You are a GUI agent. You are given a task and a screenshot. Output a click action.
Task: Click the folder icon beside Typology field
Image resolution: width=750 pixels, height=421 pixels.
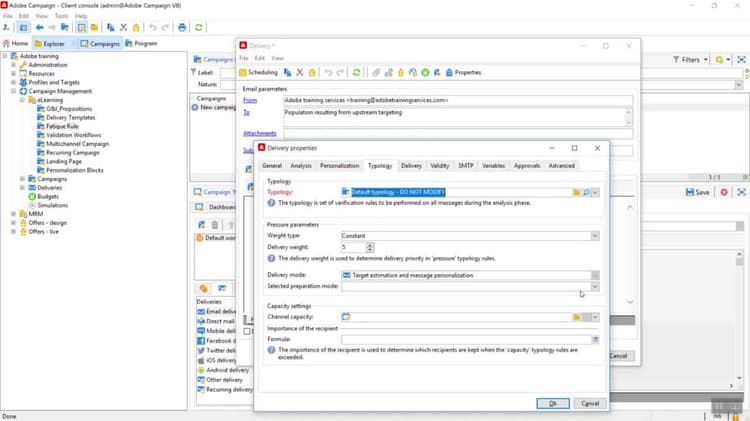(x=576, y=193)
